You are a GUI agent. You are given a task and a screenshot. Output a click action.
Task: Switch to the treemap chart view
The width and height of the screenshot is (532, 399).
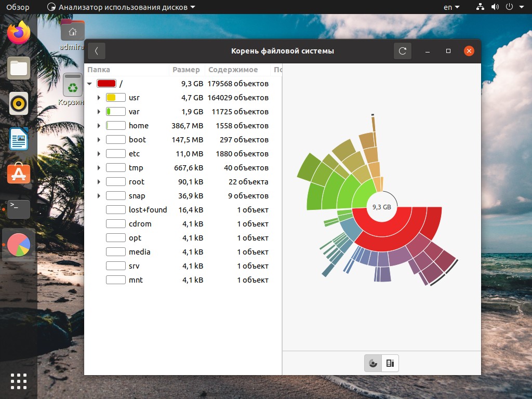[x=390, y=363]
